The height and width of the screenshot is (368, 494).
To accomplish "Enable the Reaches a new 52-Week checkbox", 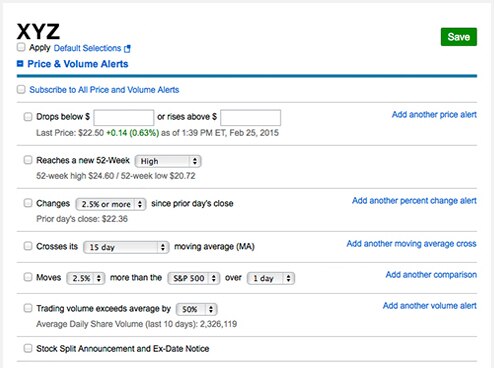I will coord(28,160).
